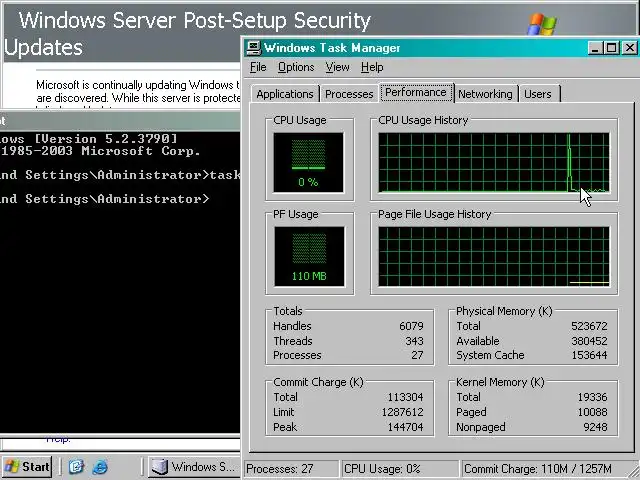The width and height of the screenshot is (640, 480).
Task: Open the Help menu in Task Manager
Action: coord(372,67)
